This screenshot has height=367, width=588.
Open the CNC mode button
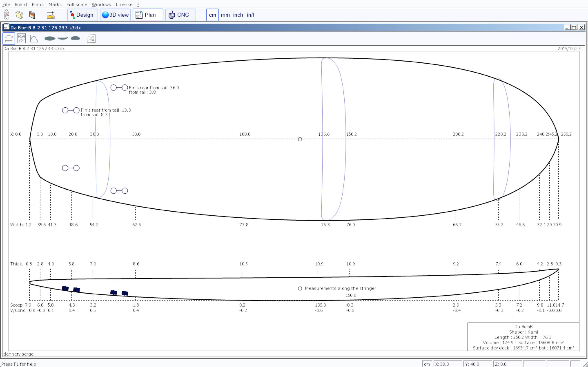(x=180, y=15)
